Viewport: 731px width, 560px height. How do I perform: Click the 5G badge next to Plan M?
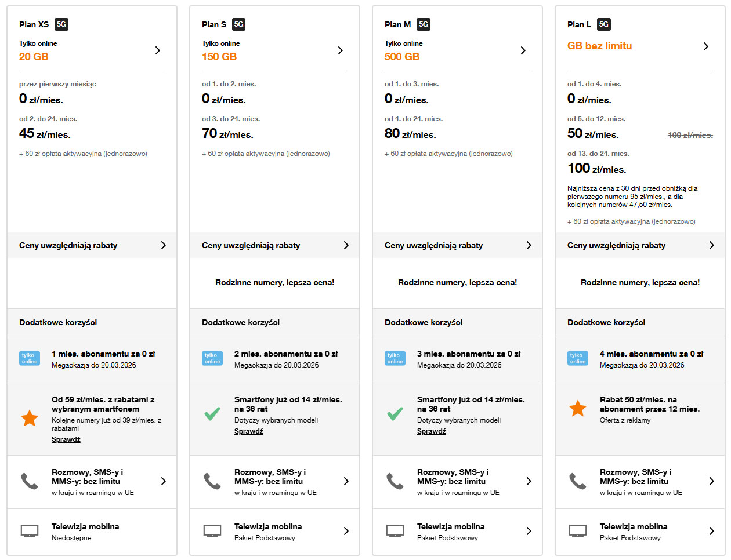pos(424,24)
